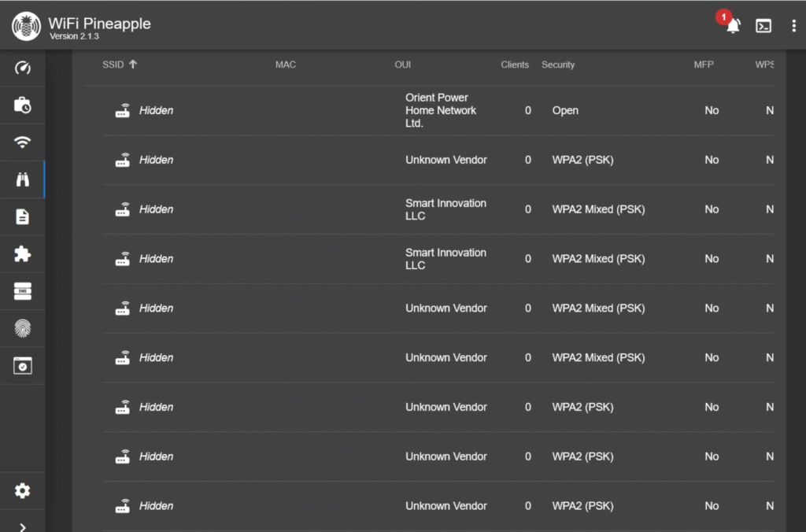Sort the table by WPS column
Image resolution: width=806 pixels, height=532 pixels.
coord(764,65)
